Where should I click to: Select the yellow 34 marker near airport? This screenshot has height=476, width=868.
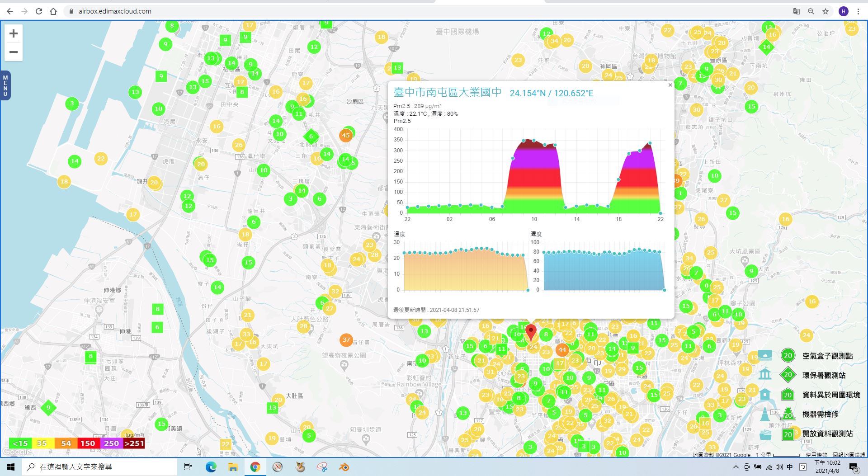(x=554, y=41)
